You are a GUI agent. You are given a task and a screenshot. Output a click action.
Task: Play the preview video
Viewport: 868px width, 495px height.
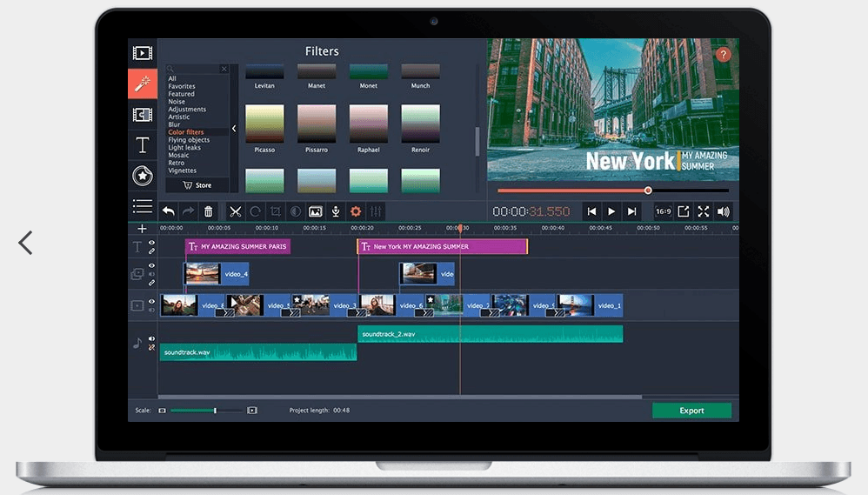611,211
